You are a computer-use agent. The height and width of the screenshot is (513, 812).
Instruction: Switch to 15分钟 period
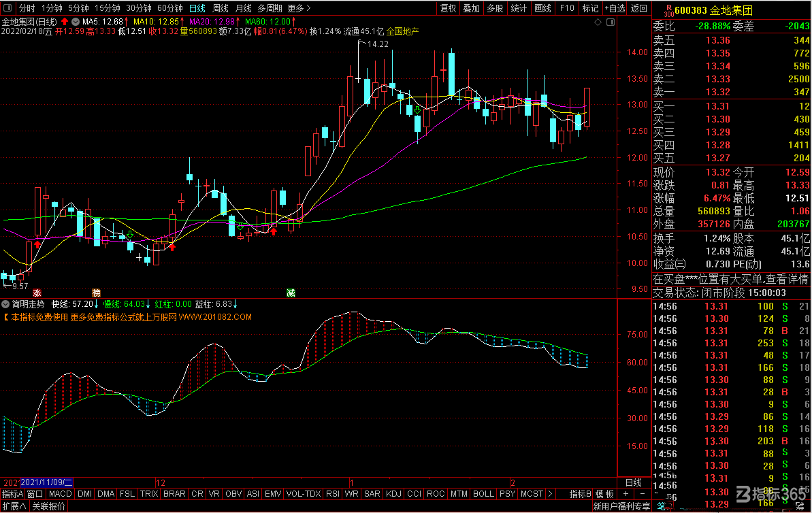107,8
